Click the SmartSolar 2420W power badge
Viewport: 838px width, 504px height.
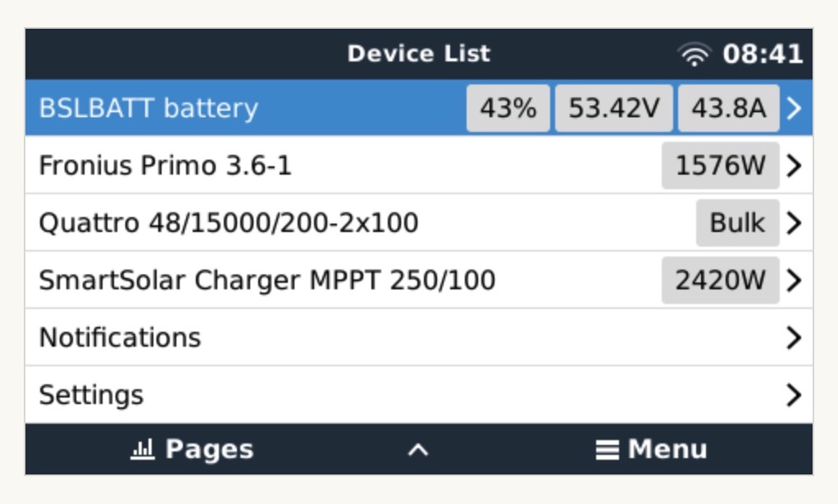coord(720,280)
